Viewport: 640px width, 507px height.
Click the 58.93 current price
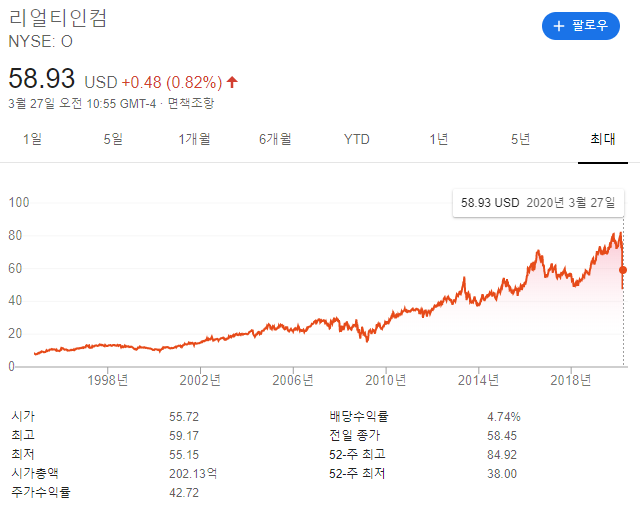pos(42,78)
